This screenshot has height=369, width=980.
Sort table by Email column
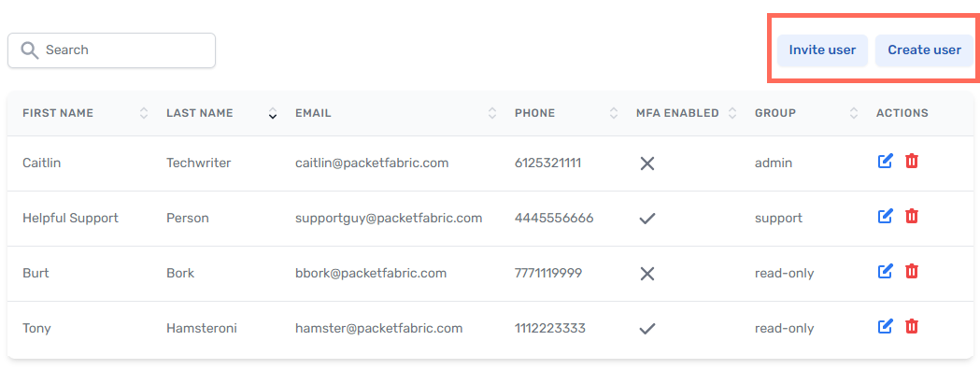pyautogui.click(x=492, y=113)
